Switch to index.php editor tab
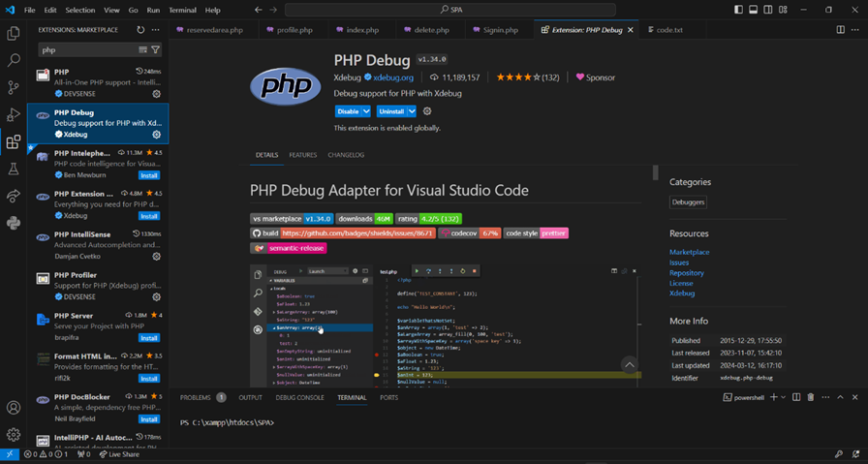 coord(362,30)
